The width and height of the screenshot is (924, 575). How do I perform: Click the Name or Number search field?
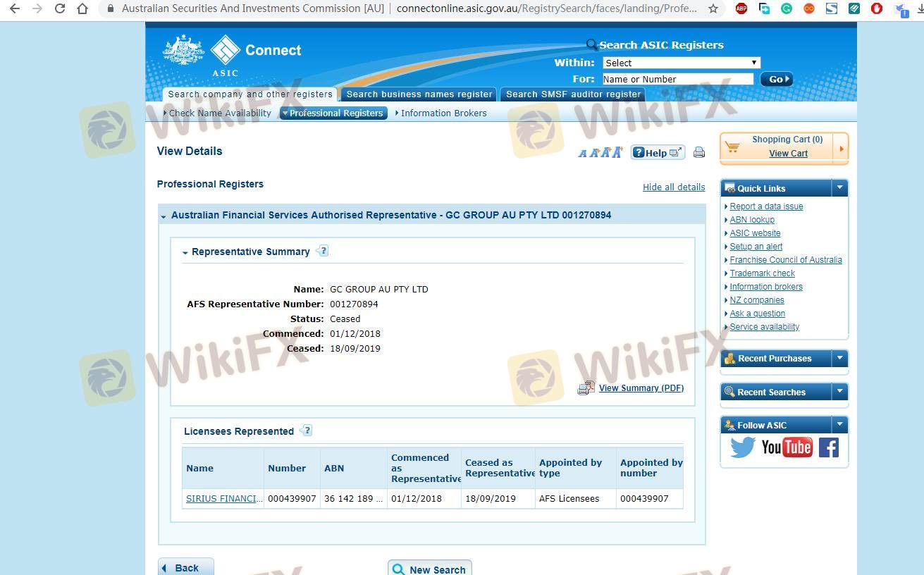(x=677, y=79)
